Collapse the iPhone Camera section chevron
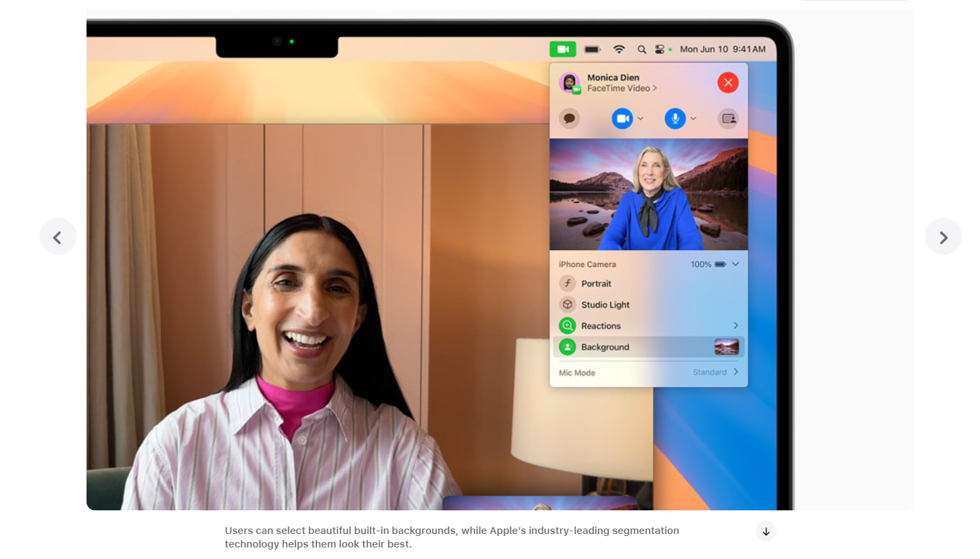Screen dimensions: 980x559 point(735,264)
